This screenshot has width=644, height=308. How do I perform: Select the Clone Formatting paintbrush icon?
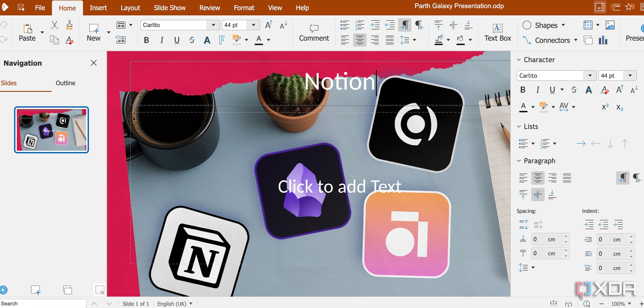pyautogui.click(x=69, y=25)
